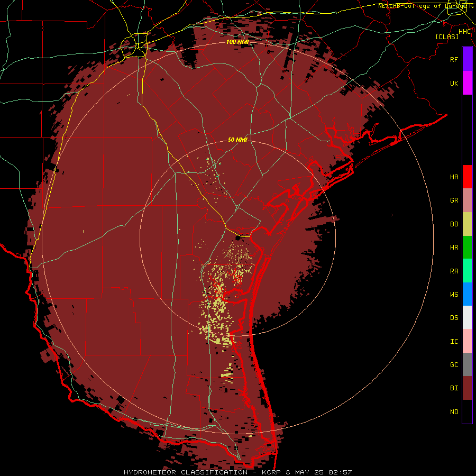Click the GC legend label

click(x=454, y=365)
